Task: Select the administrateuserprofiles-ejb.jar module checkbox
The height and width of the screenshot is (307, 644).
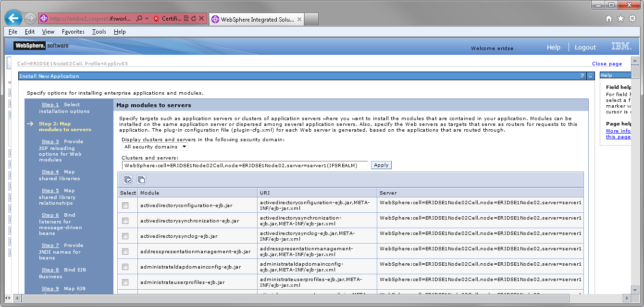Action: pos(125,282)
